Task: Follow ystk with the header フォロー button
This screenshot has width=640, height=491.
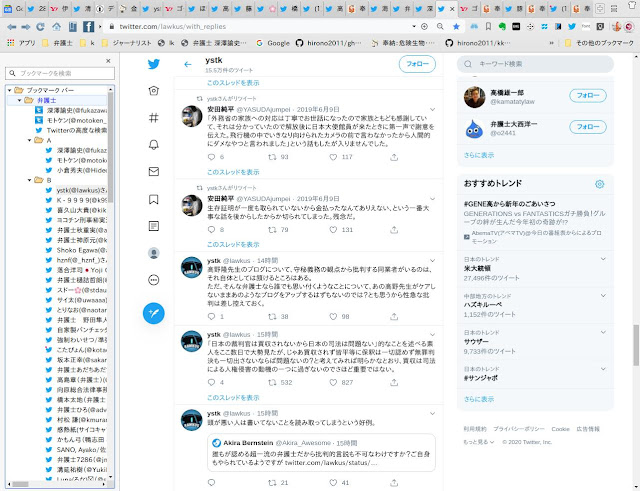Action: click(x=417, y=64)
